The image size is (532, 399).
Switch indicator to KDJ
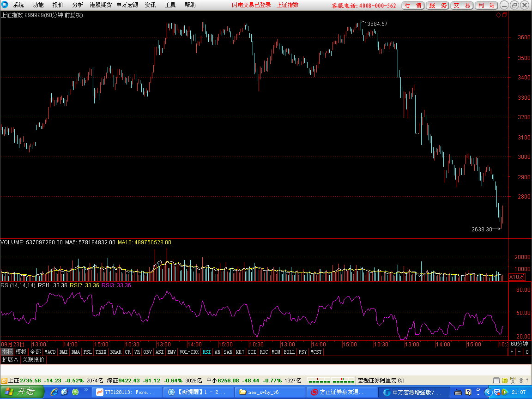pyautogui.click(x=240, y=352)
